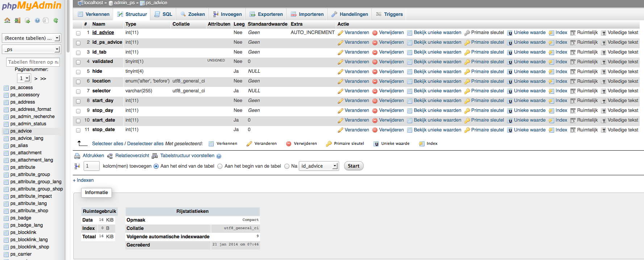
Task: Click Verwijderen link for start_date row
Action: pos(391,120)
